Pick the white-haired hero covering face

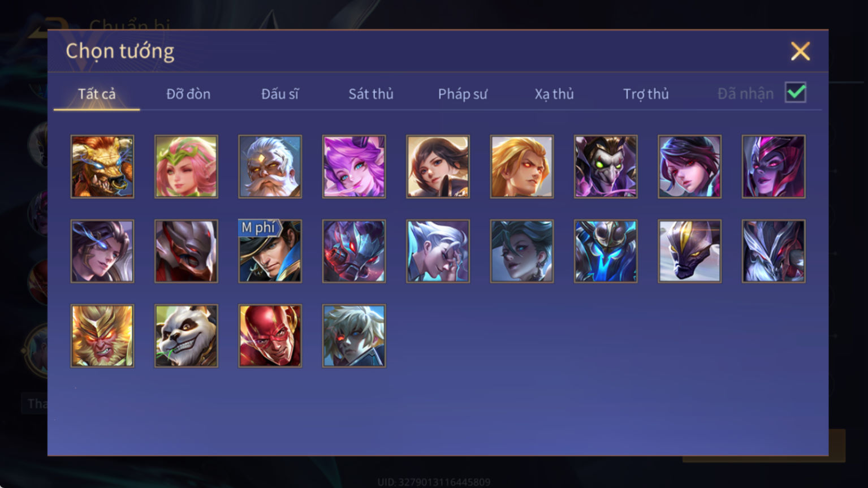click(438, 251)
